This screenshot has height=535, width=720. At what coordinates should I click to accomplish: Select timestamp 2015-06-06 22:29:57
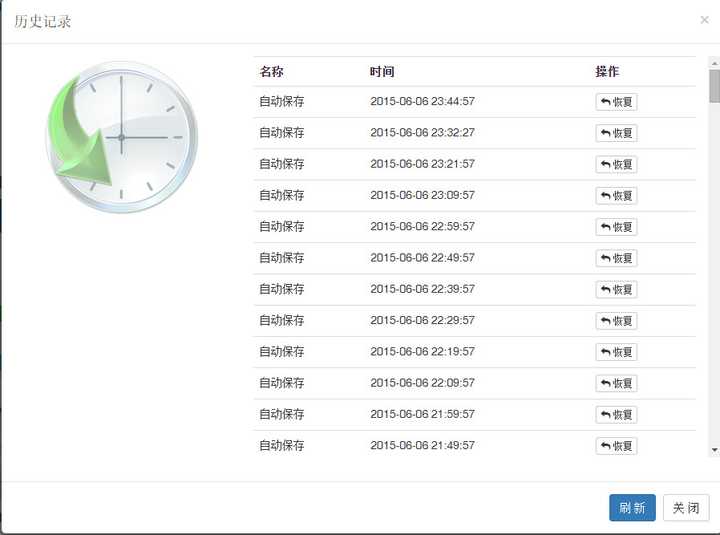click(422, 320)
